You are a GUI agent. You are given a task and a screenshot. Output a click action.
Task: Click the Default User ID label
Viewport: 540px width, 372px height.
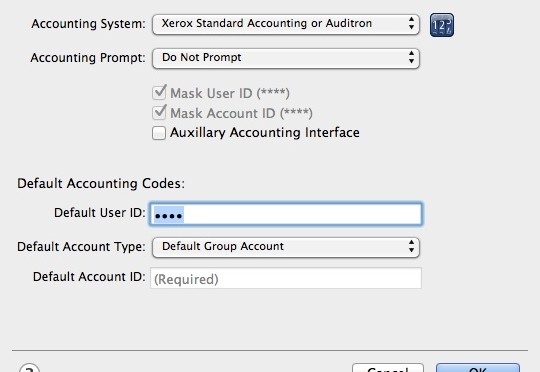[100, 213]
